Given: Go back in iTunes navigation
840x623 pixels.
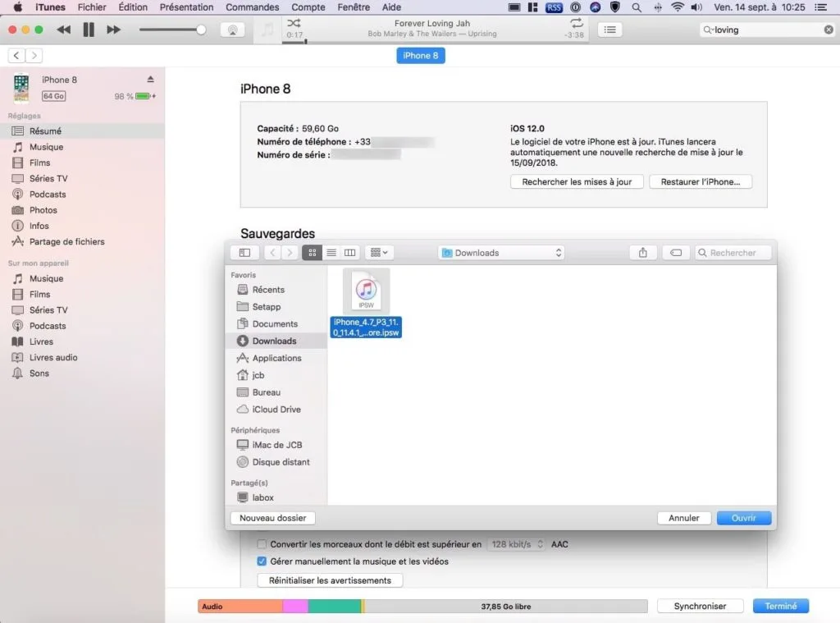Looking at the screenshot, I should (16, 55).
